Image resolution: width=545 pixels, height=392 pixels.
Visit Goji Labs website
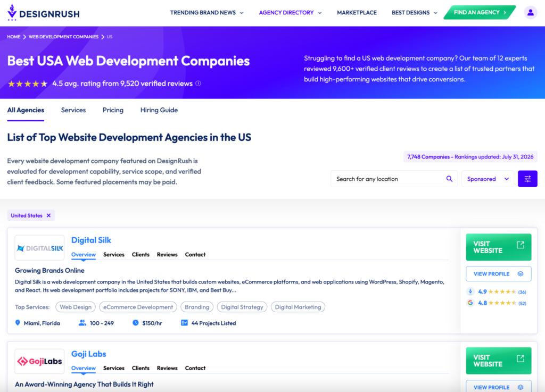tap(498, 361)
